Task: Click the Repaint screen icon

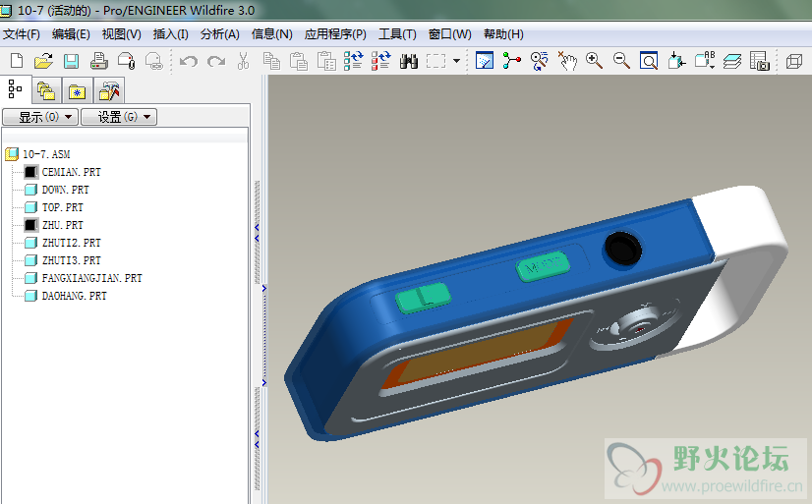Action: (x=485, y=61)
